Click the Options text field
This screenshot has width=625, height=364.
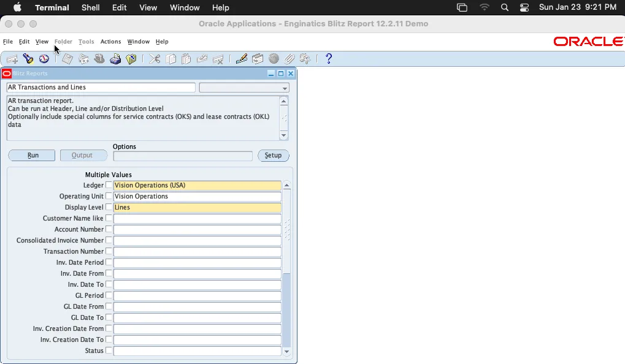tap(183, 156)
